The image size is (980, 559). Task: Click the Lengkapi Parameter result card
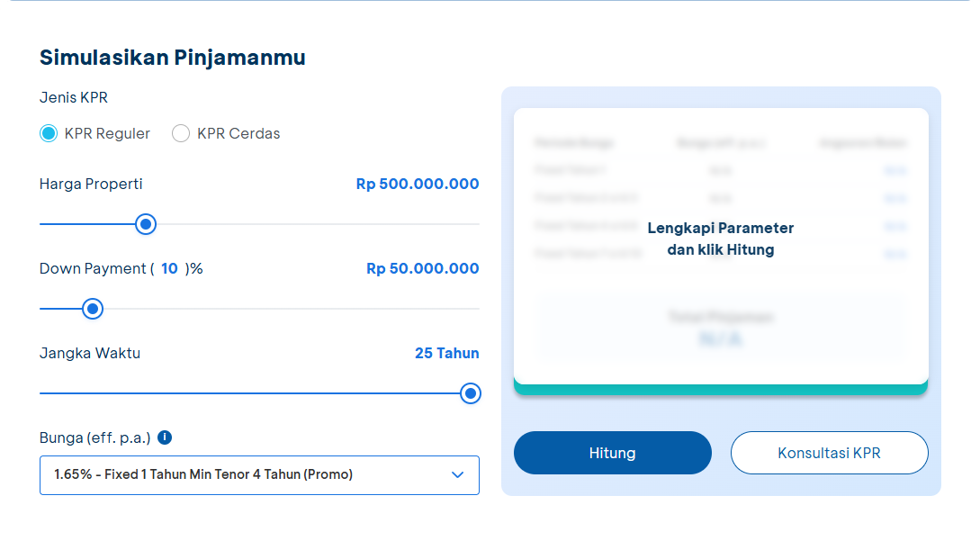click(720, 239)
